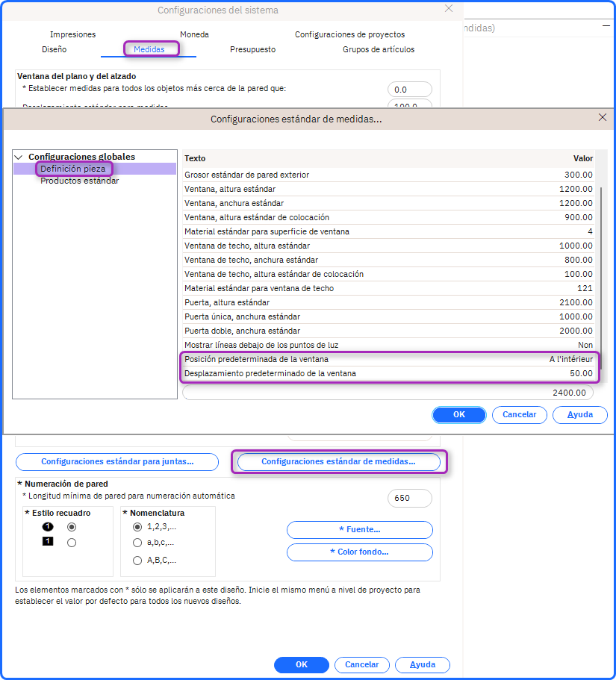Switch to the Diseño tab
This screenshot has width=616, height=680.
pyautogui.click(x=55, y=49)
